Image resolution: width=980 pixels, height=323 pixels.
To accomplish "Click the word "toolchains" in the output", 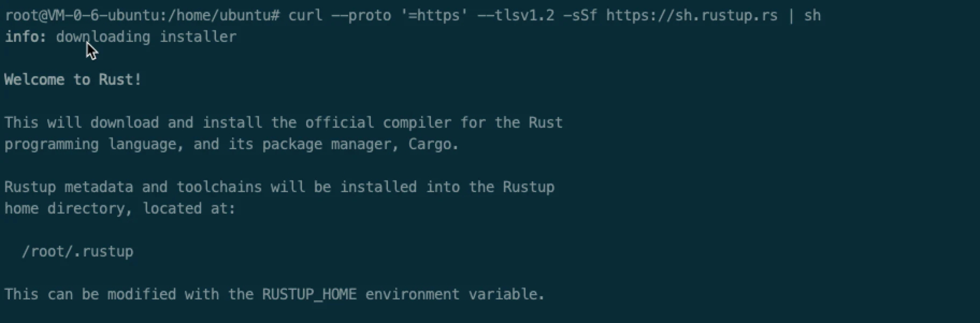I will pyautogui.click(x=219, y=187).
